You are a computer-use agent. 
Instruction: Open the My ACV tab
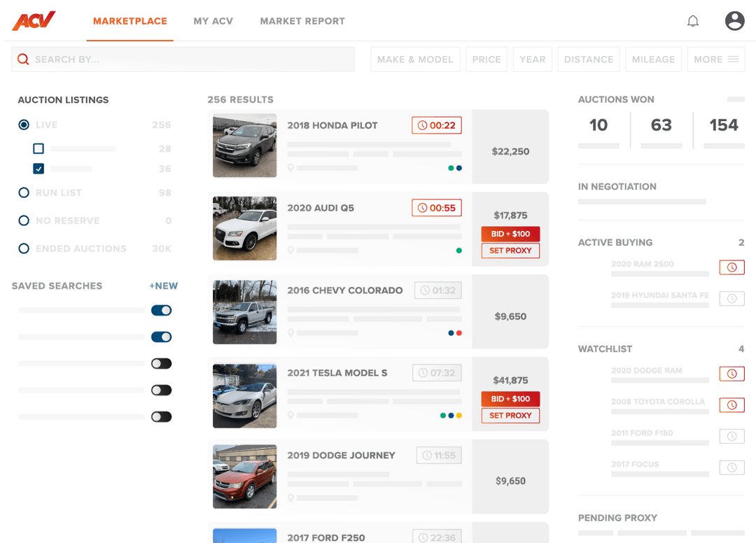pos(213,21)
